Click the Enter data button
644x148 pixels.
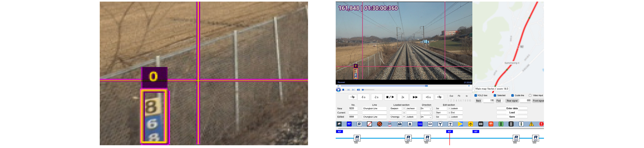point(512,108)
